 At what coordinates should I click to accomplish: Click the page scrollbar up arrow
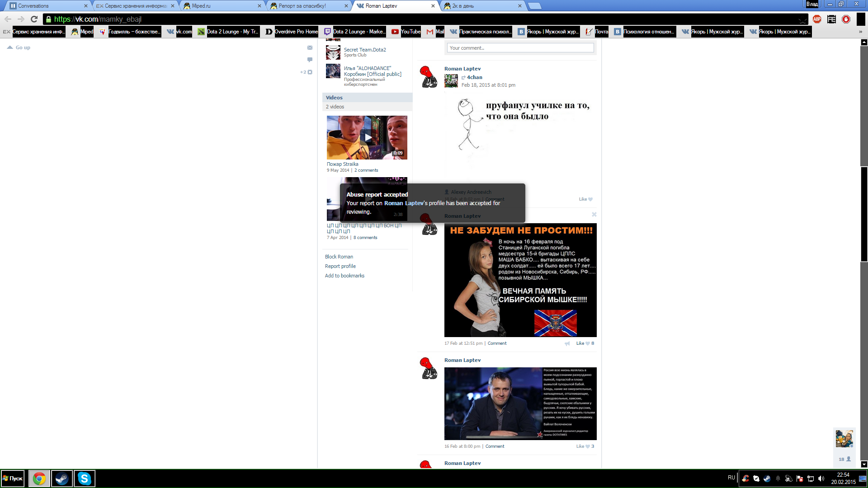[x=864, y=42]
